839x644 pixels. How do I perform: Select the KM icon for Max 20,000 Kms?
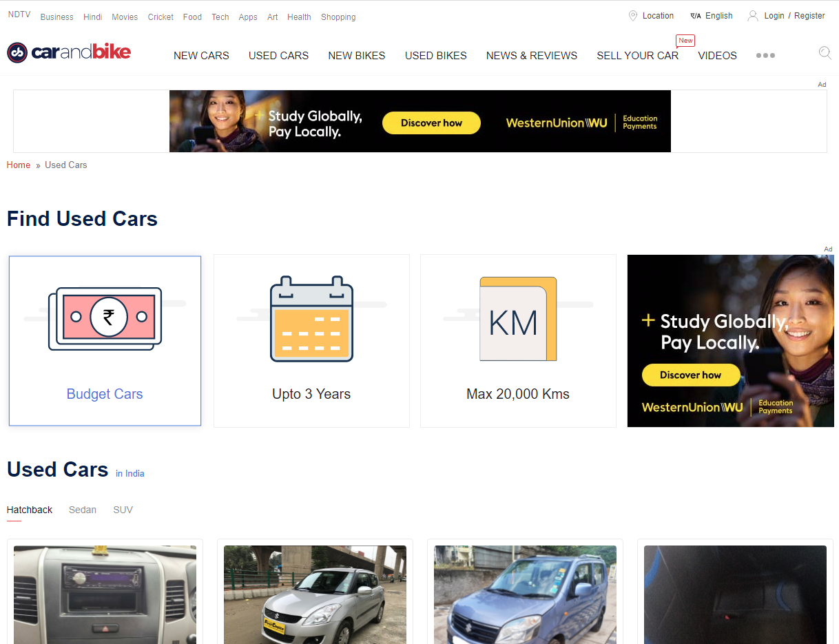(518, 319)
